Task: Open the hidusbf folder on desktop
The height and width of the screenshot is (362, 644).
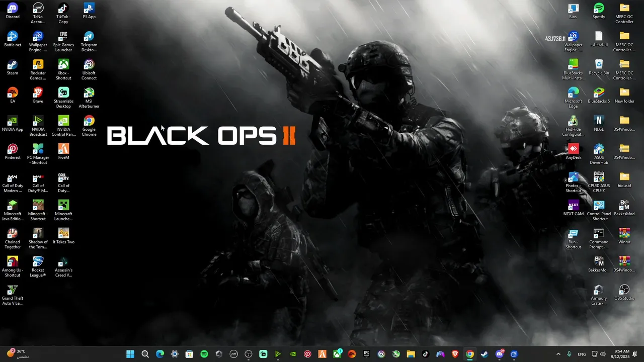Action: (624, 180)
